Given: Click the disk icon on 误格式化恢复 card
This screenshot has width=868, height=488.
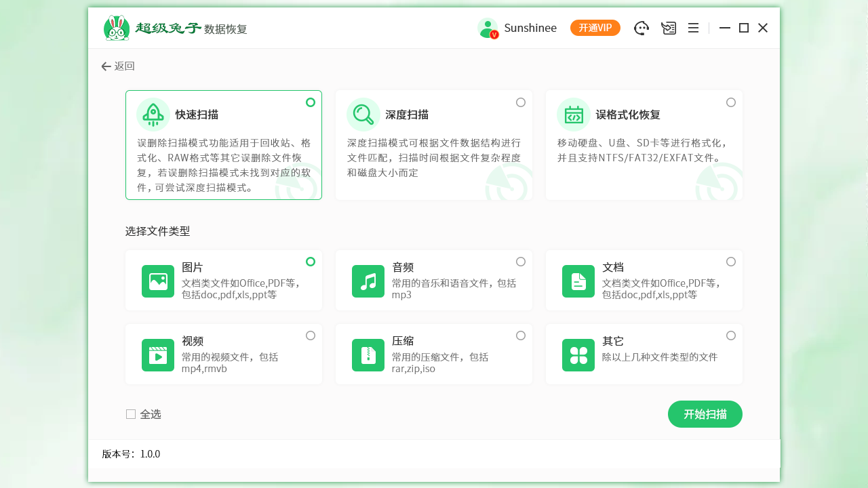Looking at the screenshot, I should 574,114.
